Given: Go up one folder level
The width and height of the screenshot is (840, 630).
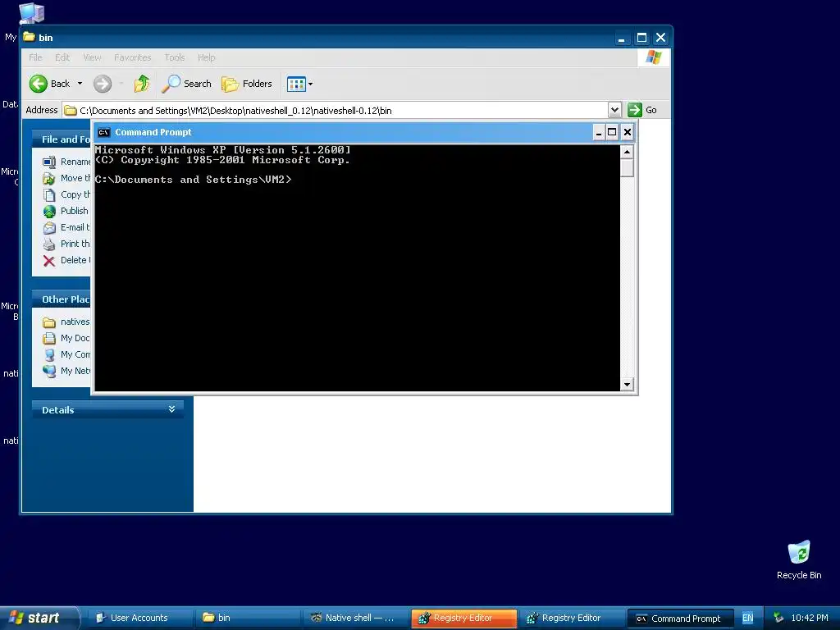Looking at the screenshot, I should tap(142, 84).
